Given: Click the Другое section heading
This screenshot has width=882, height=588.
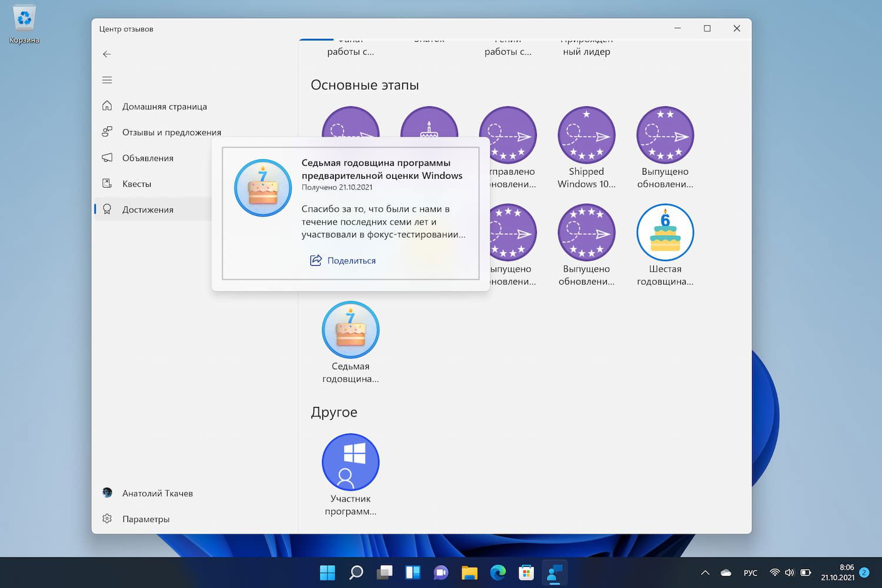Looking at the screenshot, I should tap(334, 412).
